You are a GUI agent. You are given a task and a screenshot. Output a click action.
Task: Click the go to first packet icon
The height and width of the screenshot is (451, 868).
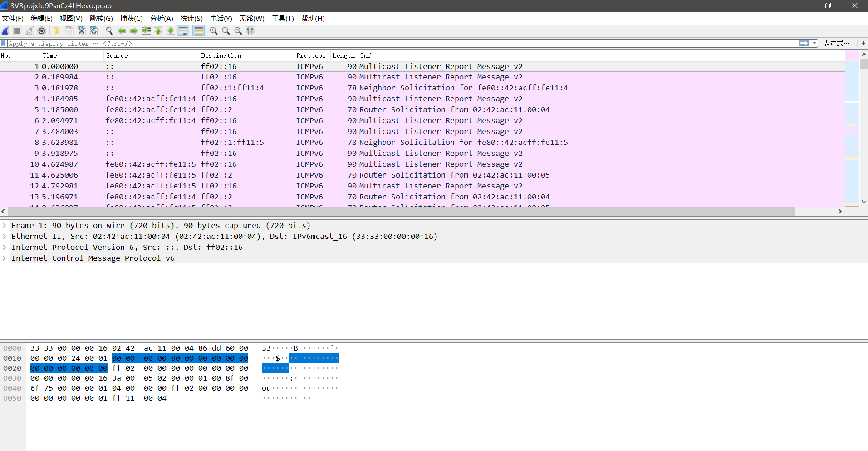(x=157, y=31)
